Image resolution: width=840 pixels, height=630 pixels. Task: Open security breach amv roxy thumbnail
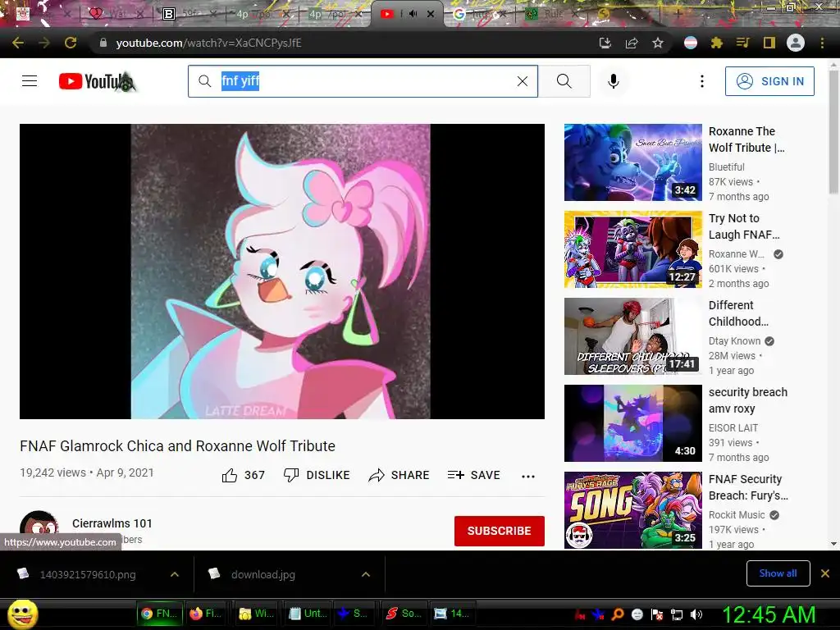point(632,423)
